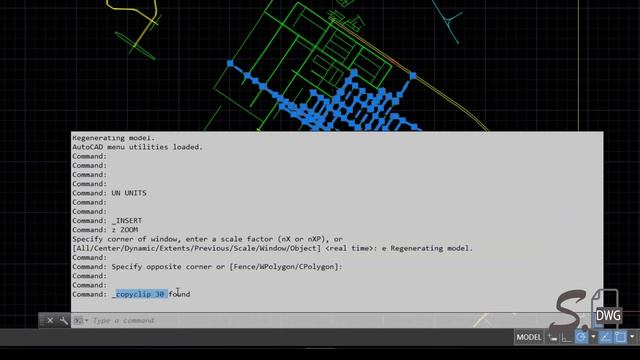
Task: Open recent commands dropdown in command line
Action: click(x=80, y=320)
